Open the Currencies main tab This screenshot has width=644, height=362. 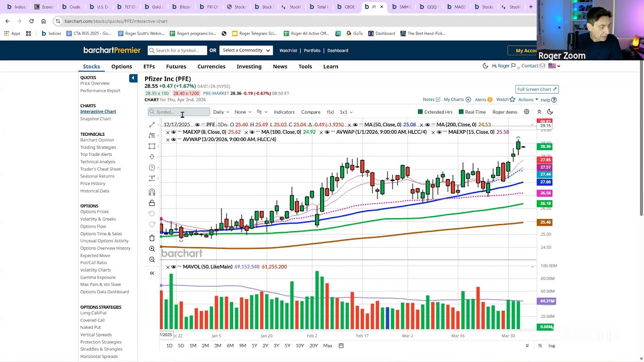tap(211, 66)
